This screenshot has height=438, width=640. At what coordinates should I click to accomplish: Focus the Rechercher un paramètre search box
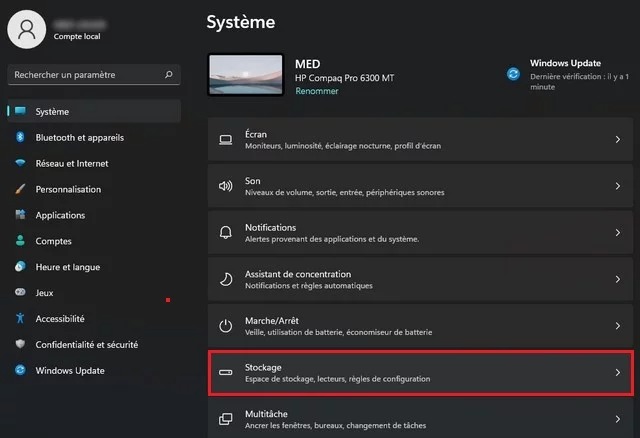click(x=85, y=74)
